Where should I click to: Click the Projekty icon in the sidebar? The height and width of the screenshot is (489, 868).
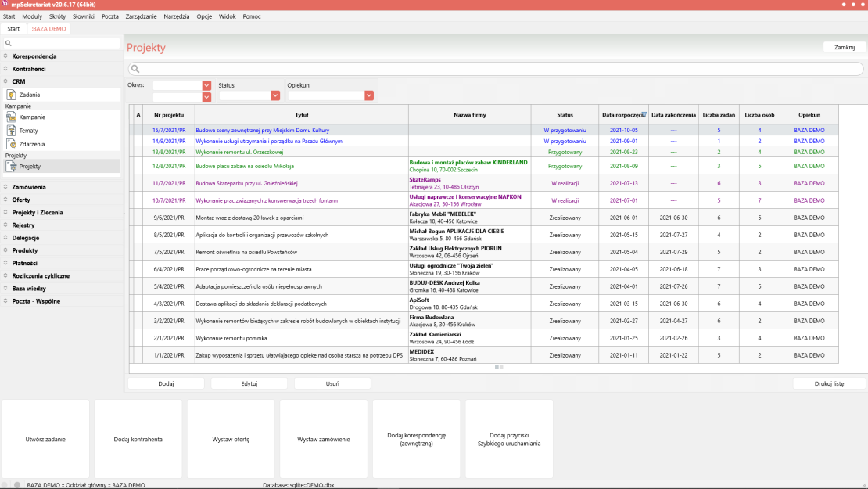pos(11,166)
